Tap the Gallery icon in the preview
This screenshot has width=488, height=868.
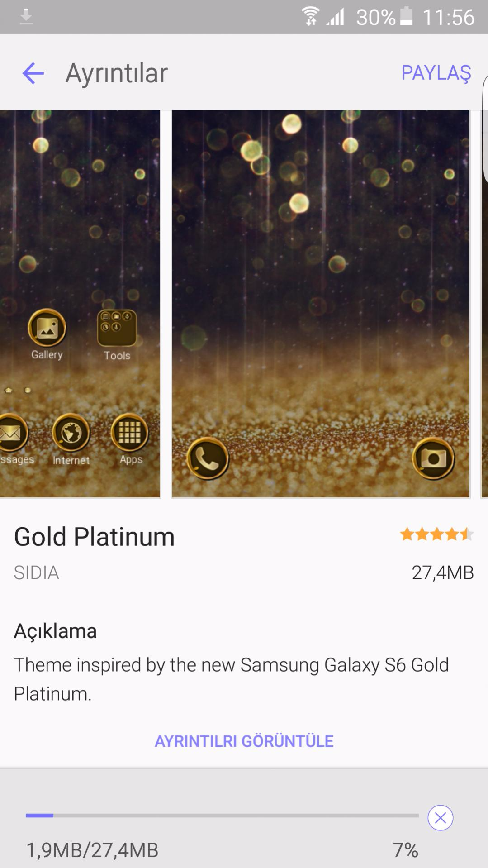47,328
